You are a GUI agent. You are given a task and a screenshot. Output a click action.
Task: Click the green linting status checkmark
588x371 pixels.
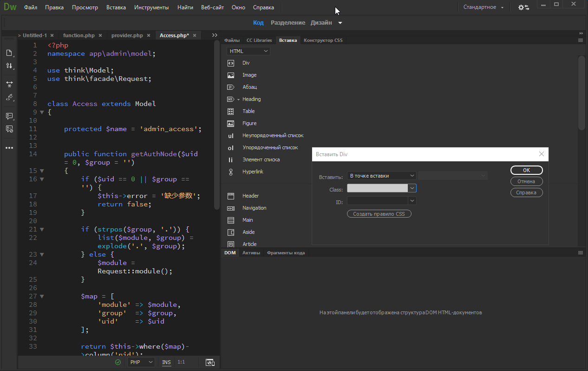tap(118, 362)
